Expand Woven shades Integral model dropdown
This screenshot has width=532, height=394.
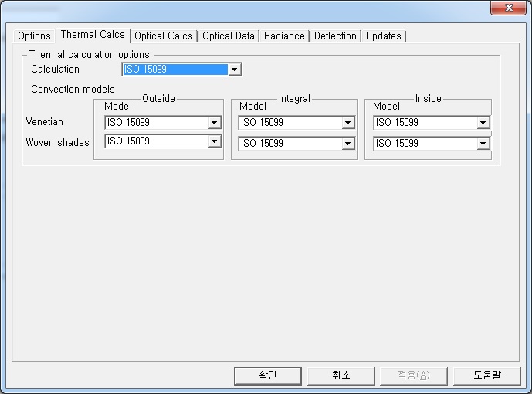(x=347, y=144)
